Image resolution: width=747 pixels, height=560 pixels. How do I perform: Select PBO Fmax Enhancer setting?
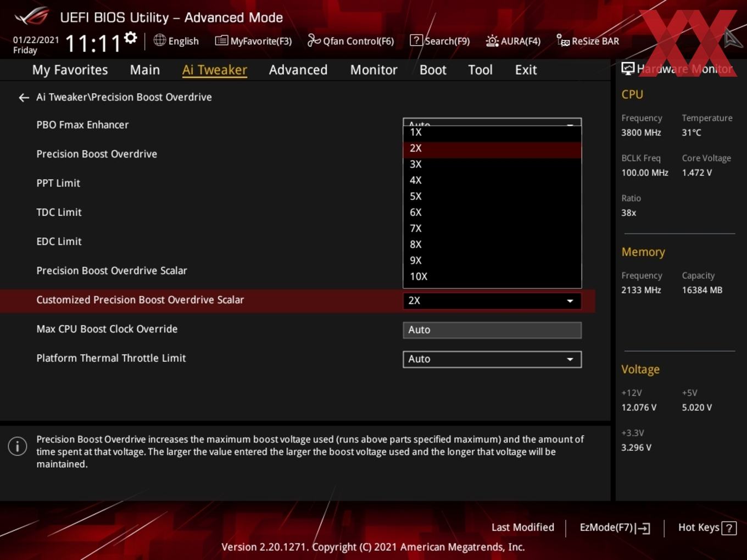coord(82,125)
